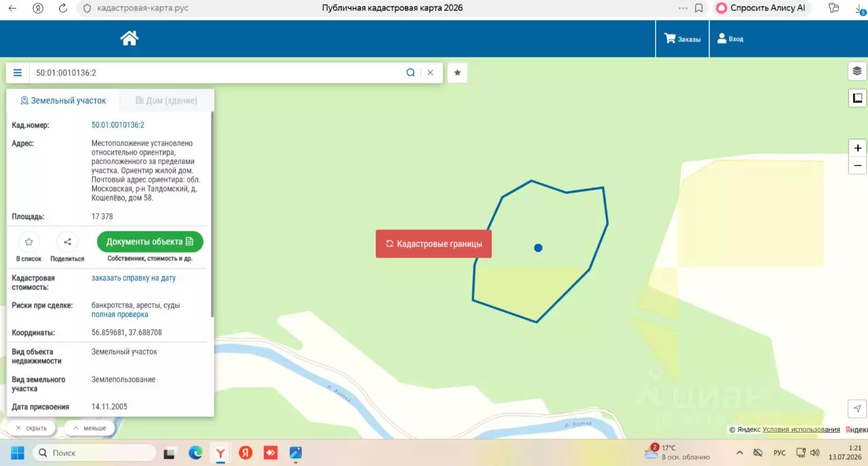Share the parcel with Поделиться icon
Viewport: 868px width, 466px height.
67,241
